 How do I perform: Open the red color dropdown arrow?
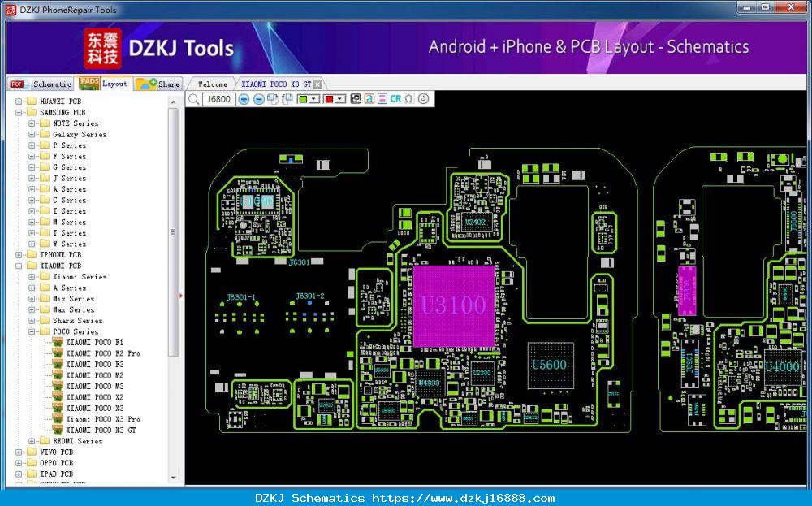[x=339, y=99]
